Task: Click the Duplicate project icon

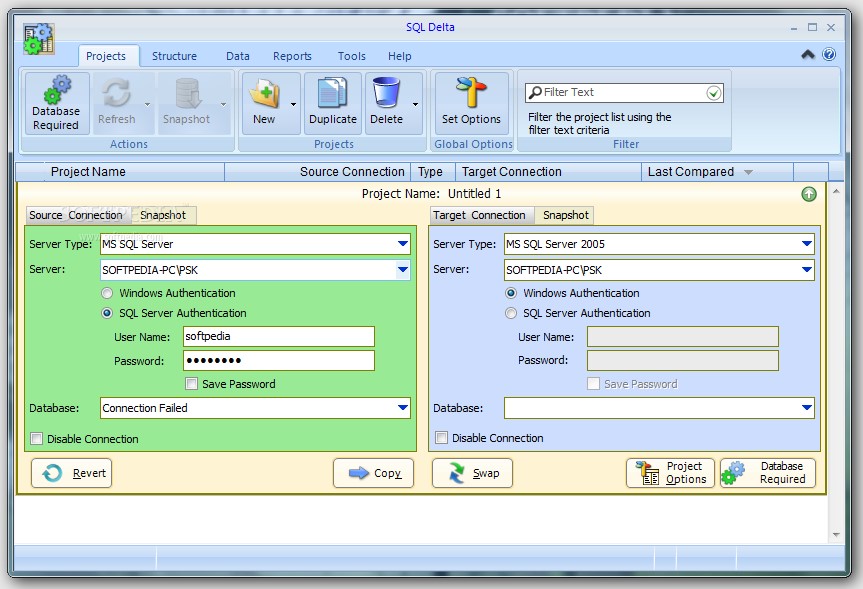Action: pos(332,92)
